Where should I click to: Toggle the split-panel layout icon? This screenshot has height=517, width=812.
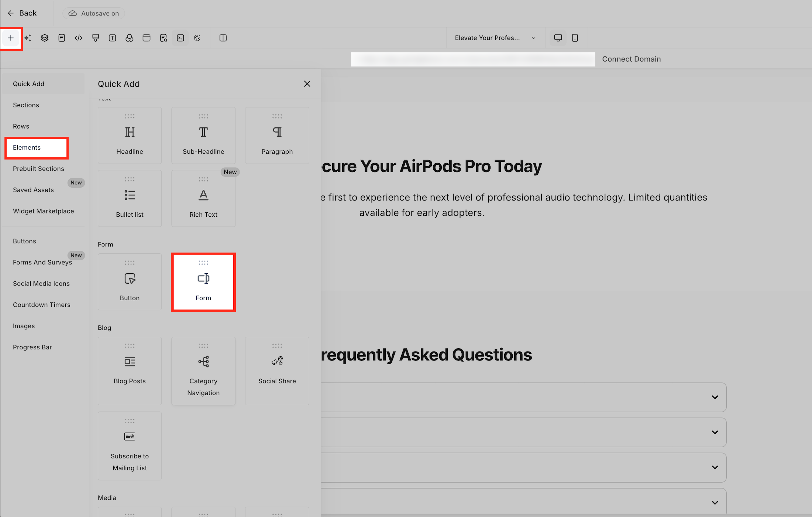coord(223,38)
